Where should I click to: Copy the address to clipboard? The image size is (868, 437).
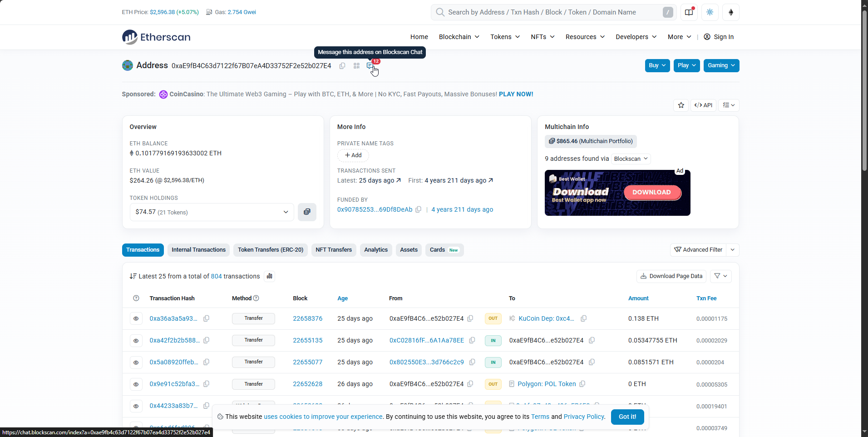coord(342,66)
